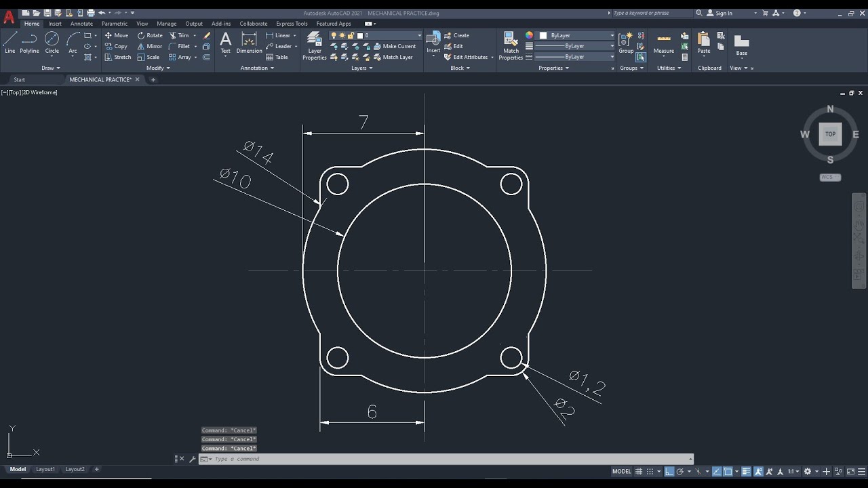Toggle drawing grid display in status bar
The height and width of the screenshot is (488, 868).
pyautogui.click(x=639, y=471)
